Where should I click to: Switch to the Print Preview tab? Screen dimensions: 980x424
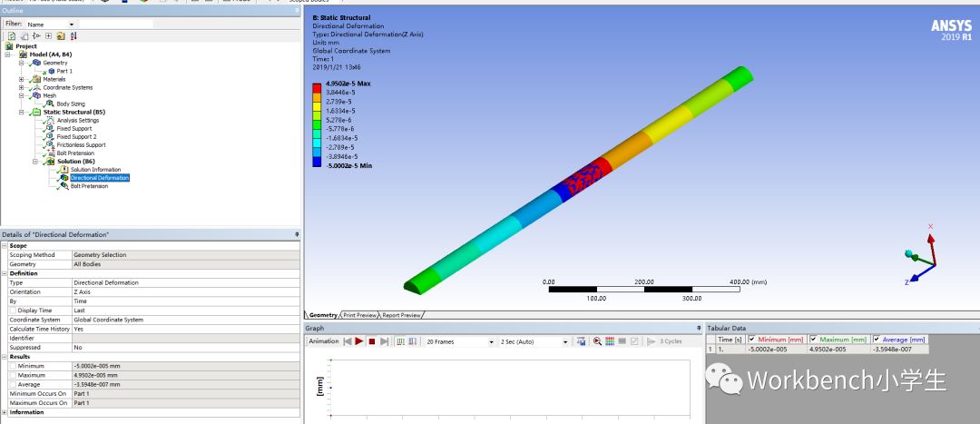pos(360,315)
